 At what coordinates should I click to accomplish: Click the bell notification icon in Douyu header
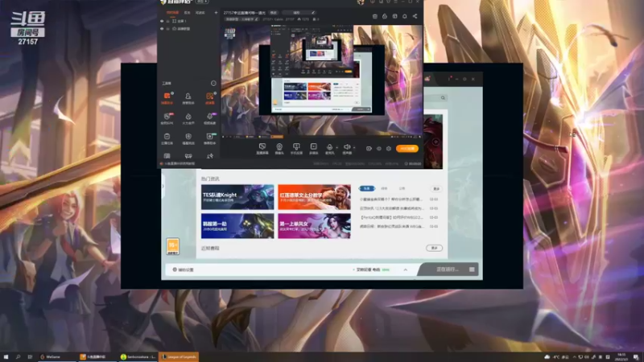click(405, 16)
